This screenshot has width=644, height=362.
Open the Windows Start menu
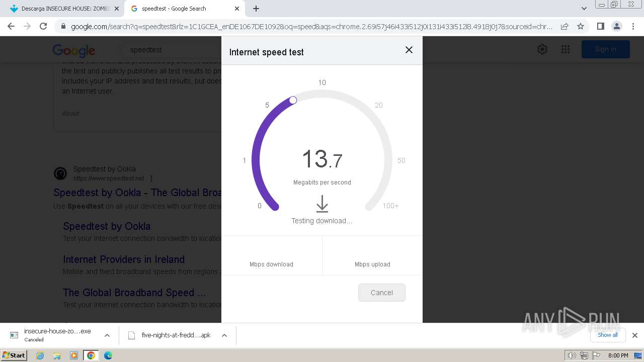click(x=14, y=355)
